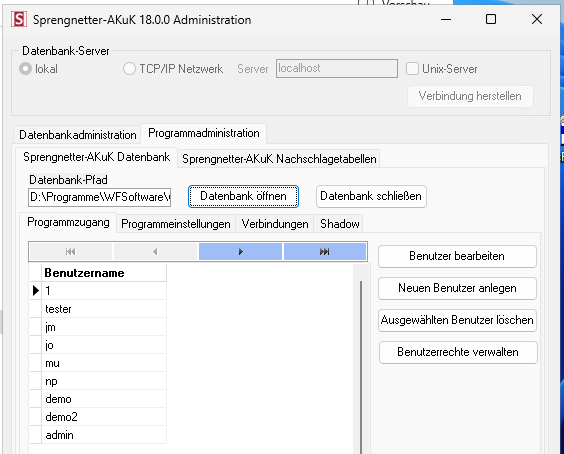Click Neuen Benutzer anlegen button
The image size is (564, 454).
coord(457,288)
